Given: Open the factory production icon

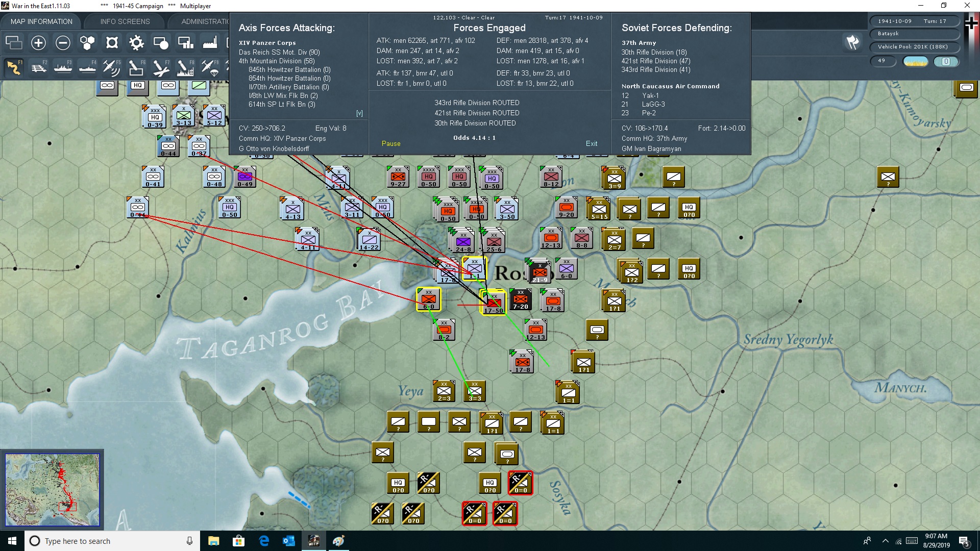Looking at the screenshot, I should tap(210, 43).
